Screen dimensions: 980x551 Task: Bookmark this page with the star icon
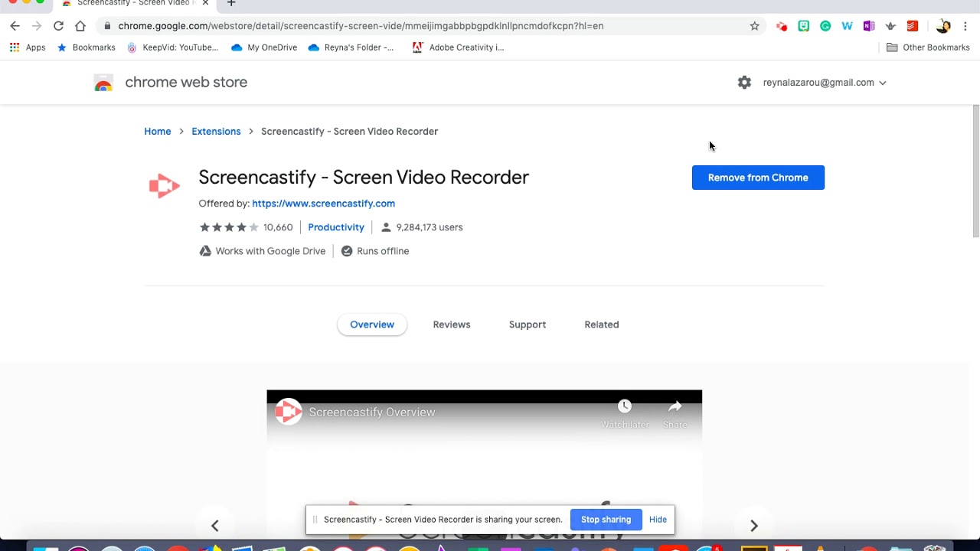(x=755, y=26)
